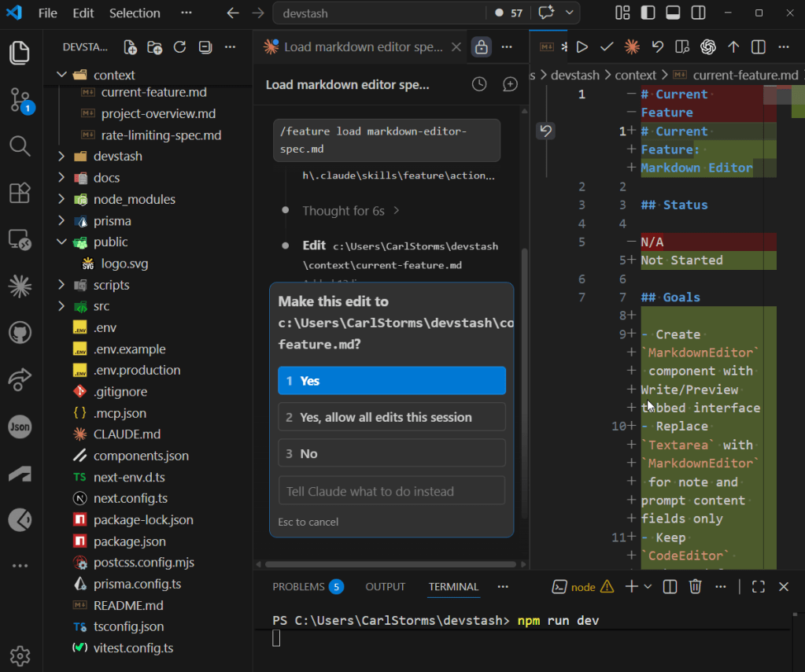This screenshot has height=672, width=805.
Task: Open the new terminal launch profile dropdown
Action: tap(648, 586)
